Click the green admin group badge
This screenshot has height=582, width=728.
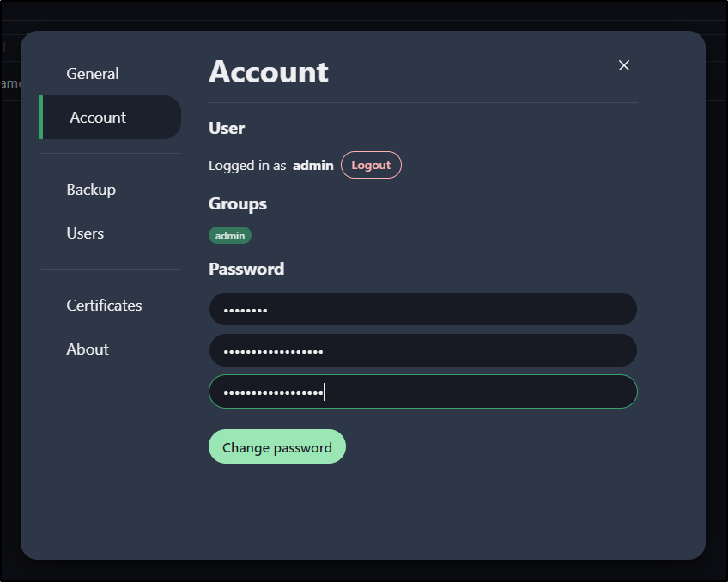pos(230,235)
